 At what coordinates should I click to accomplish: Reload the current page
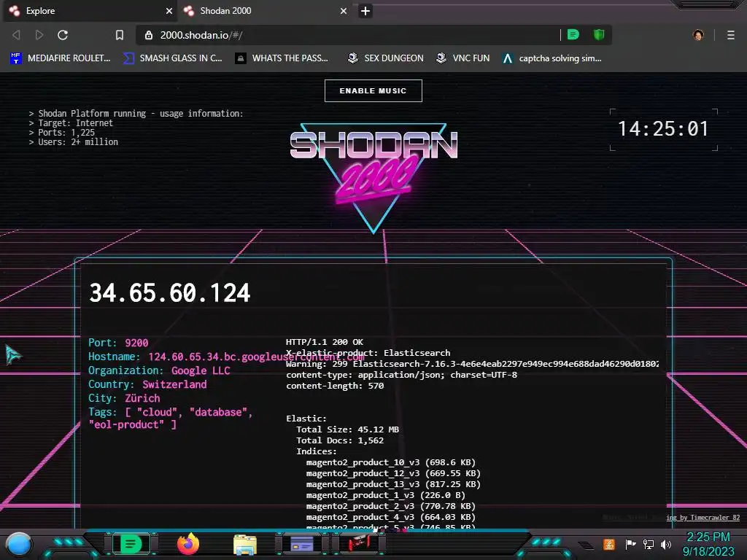coord(63,35)
